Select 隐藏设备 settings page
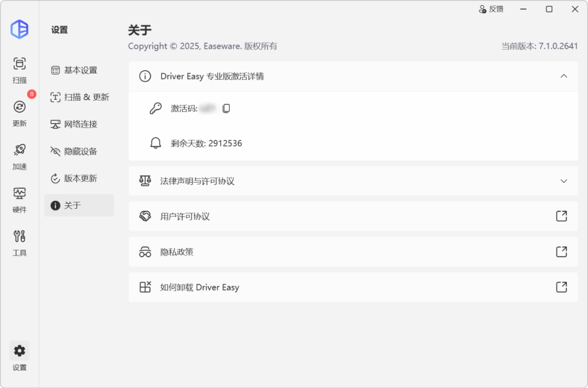Screen dimensions: 588x388 [79, 151]
